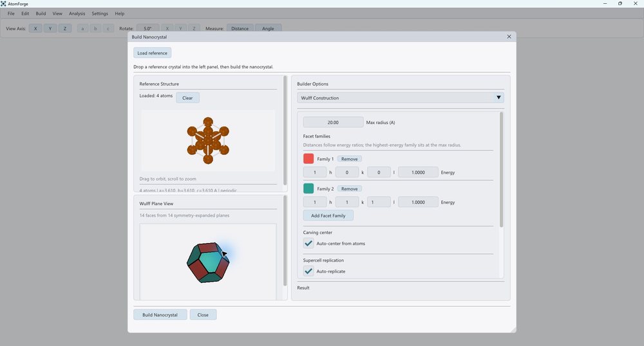This screenshot has height=346, width=644.
Task: Click the Family 2 h index field
Action: point(315,202)
